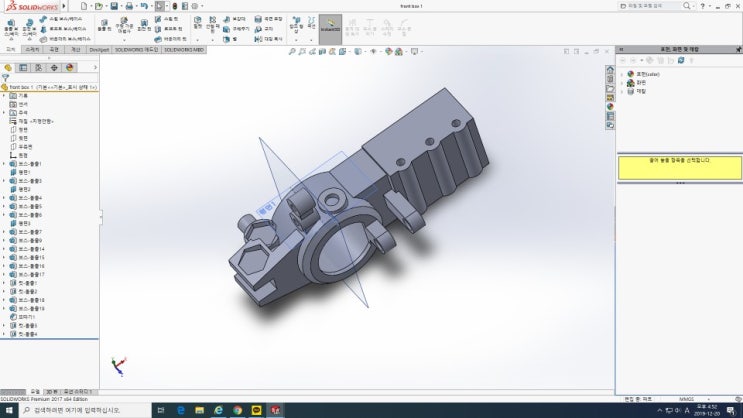Toggle Instant3D mode
The image size is (743, 418).
(x=330, y=29)
